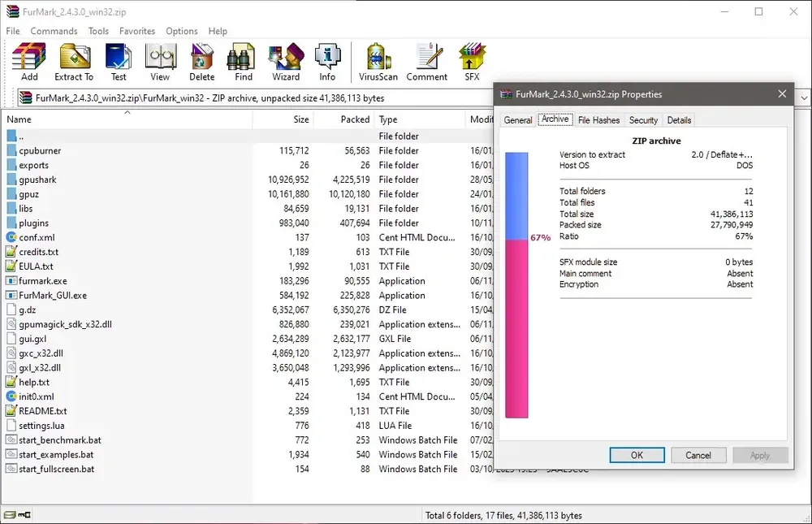Click the drive icon in status bar
Image resolution: width=812 pixels, height=524 pixels.
click(10, 515)
